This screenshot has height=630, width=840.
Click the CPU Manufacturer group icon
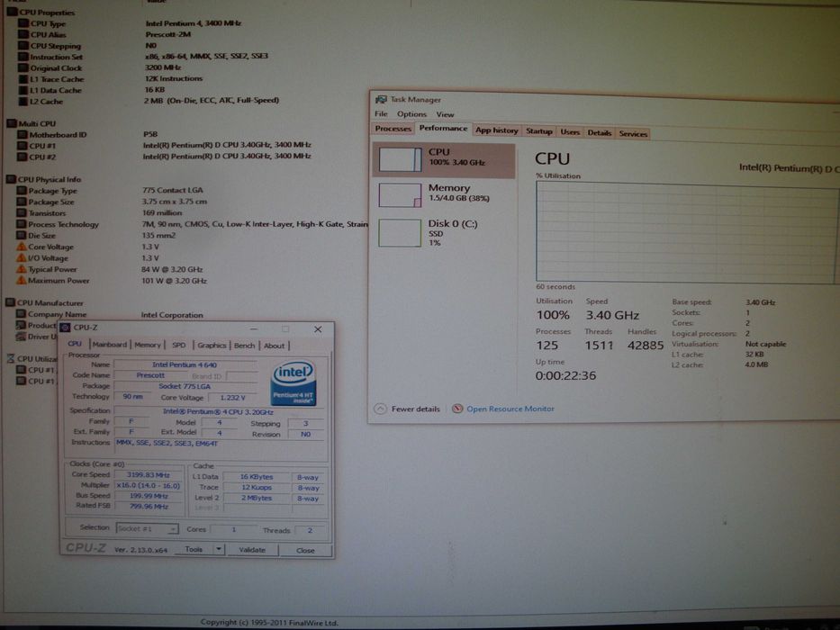(x=10, y=302)
